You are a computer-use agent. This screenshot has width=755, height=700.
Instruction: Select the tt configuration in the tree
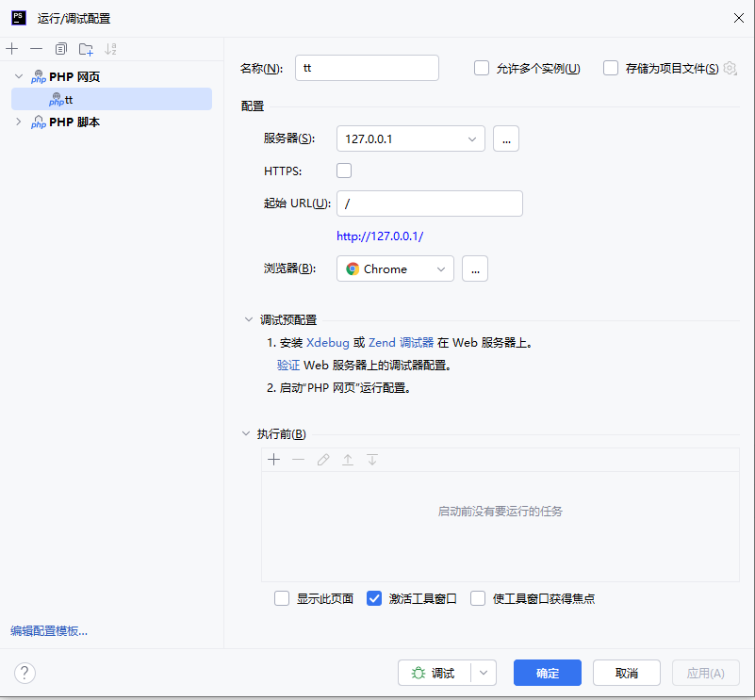tap(112, 99)
